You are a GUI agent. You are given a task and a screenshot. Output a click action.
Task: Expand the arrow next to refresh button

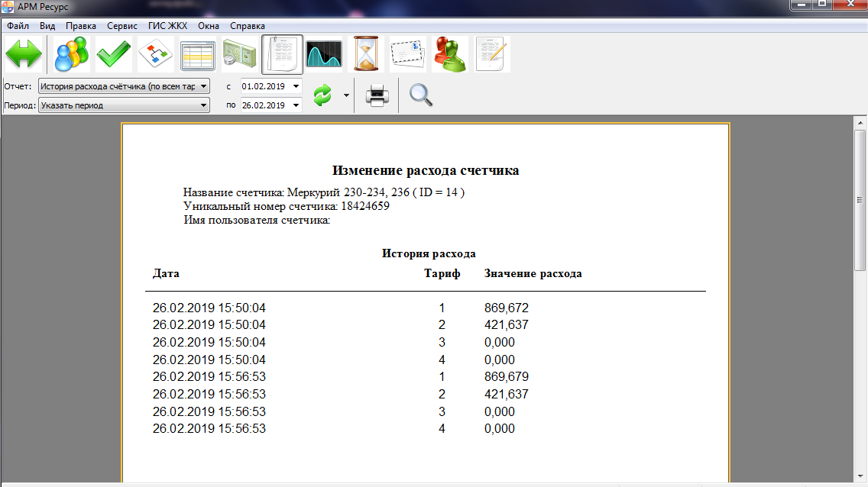tap(346, 96)
